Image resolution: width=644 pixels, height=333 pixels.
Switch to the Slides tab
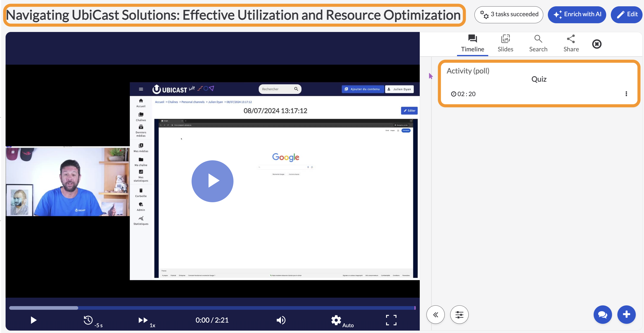505,44
